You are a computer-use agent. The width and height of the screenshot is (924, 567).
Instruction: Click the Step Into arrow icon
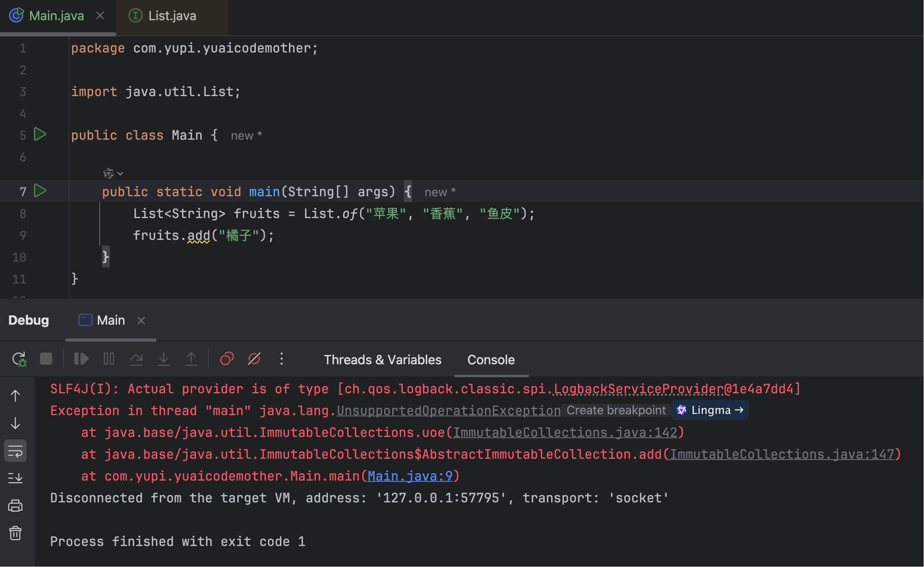164,359
